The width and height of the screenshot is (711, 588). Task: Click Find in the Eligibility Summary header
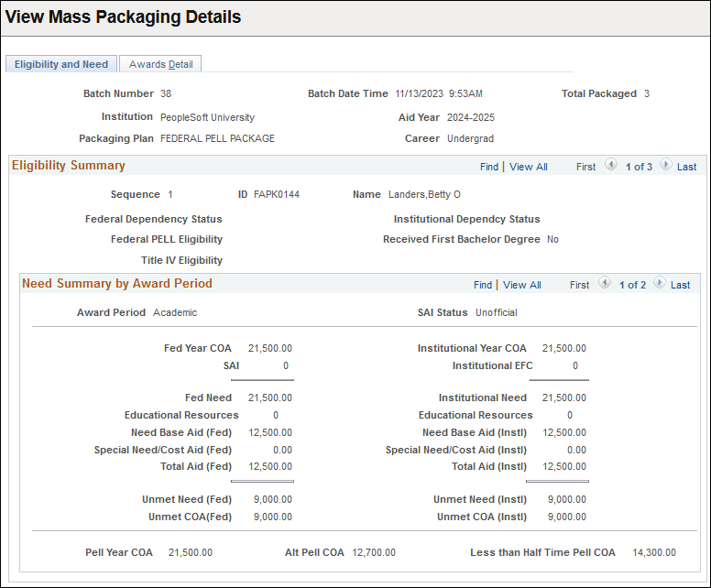pos(489,167)
